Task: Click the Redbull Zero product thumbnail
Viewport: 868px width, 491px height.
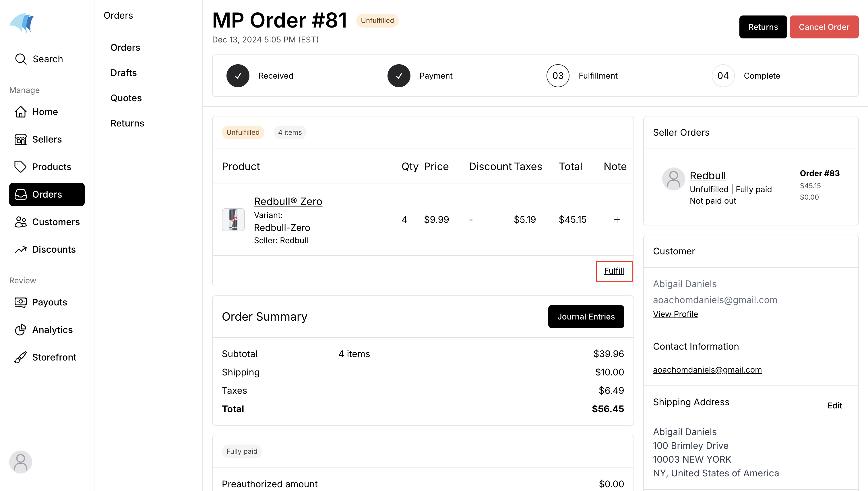Action: point(233,219)
